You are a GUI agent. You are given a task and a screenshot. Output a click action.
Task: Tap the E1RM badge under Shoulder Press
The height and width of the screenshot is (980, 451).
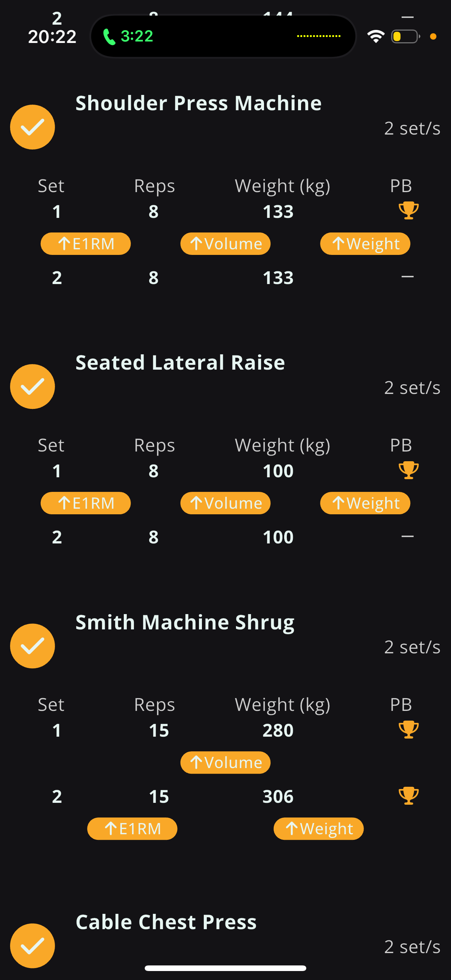coord(86,244)
